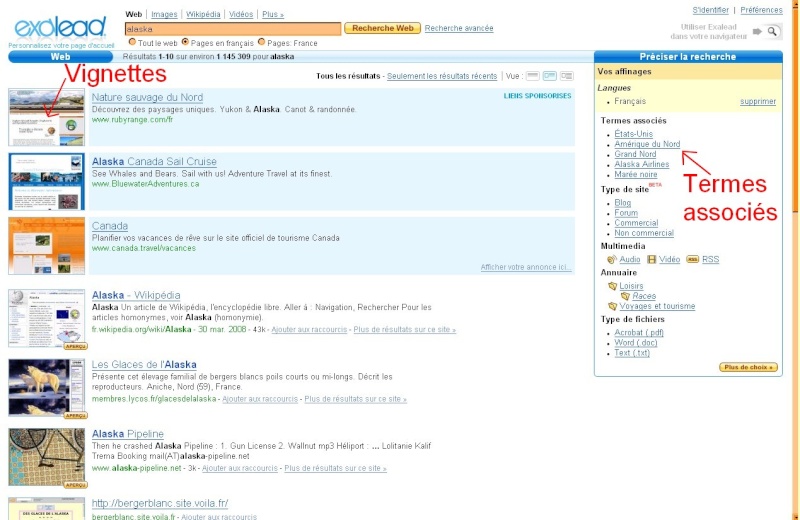Filter by Non commercial site type
This screenshot has height=520, width=800.
(644, 233)
